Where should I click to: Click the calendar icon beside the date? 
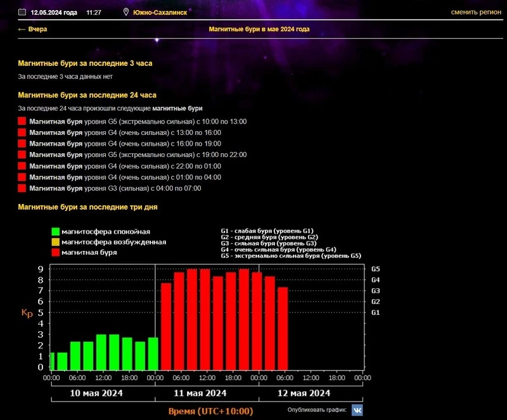tap(22, 12)
